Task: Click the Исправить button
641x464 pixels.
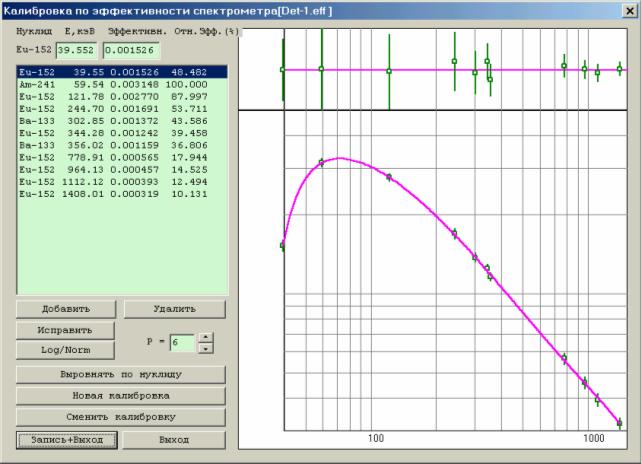Action: pyautogui.click(x=65, y=330)
